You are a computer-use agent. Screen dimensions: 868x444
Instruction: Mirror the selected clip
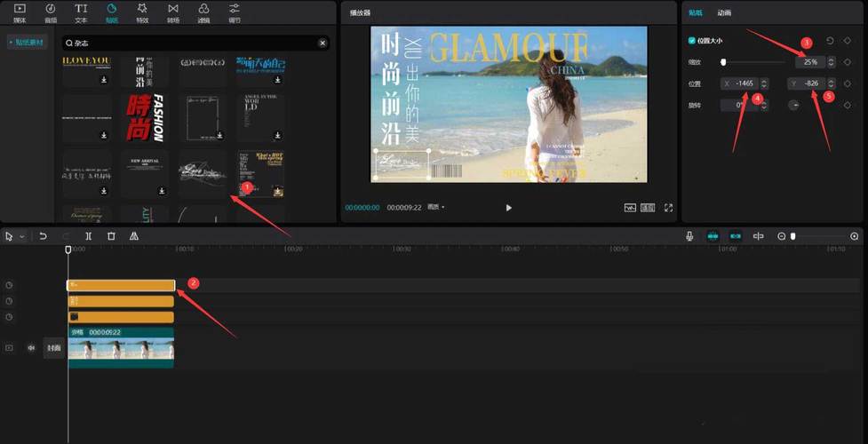[134, 236]
